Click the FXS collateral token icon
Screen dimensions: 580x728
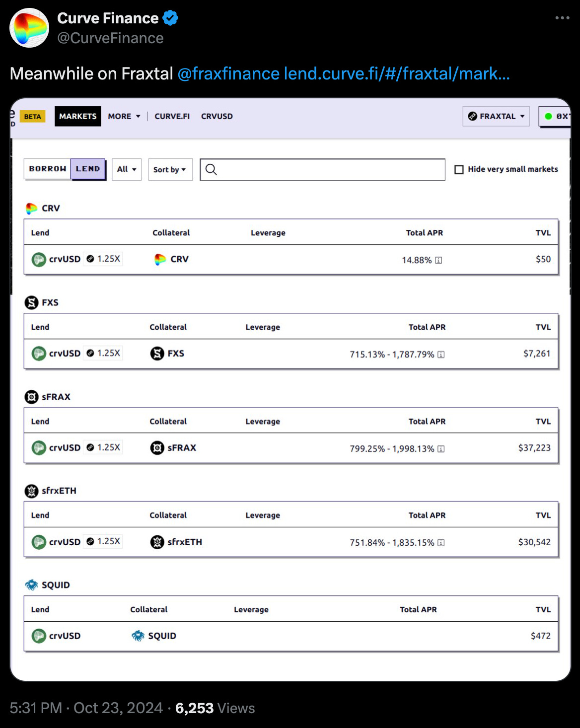157,354
